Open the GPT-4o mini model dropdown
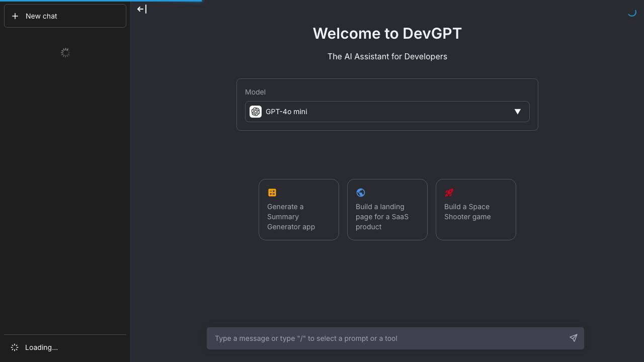 (387, 112)
